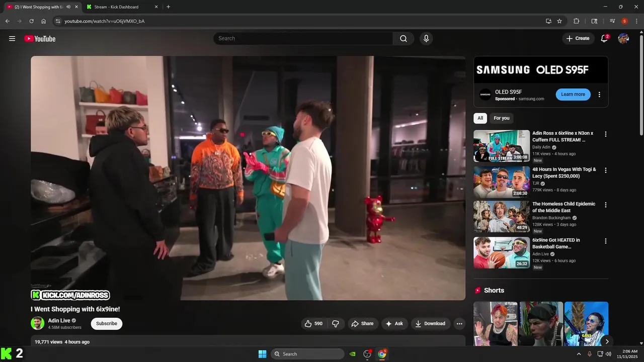Open 6ix9ine Got HEATED basketball thumbnail

point(502,253)
